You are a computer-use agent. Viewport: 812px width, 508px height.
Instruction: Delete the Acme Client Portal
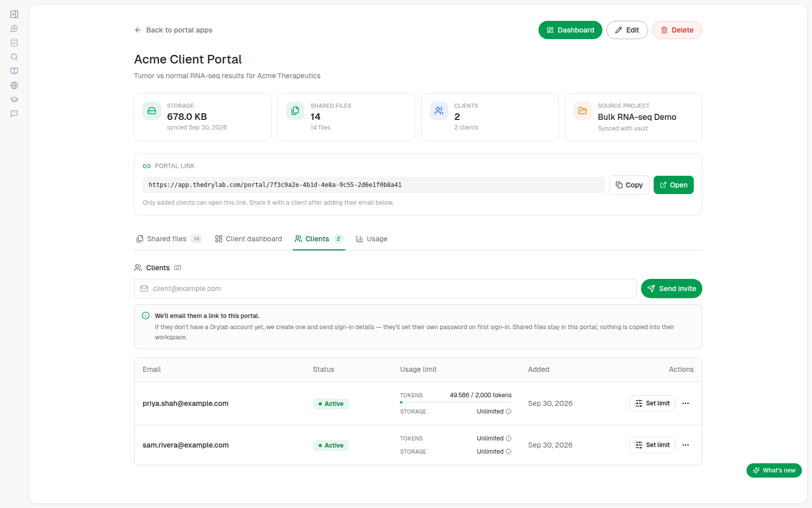point(677,30)
